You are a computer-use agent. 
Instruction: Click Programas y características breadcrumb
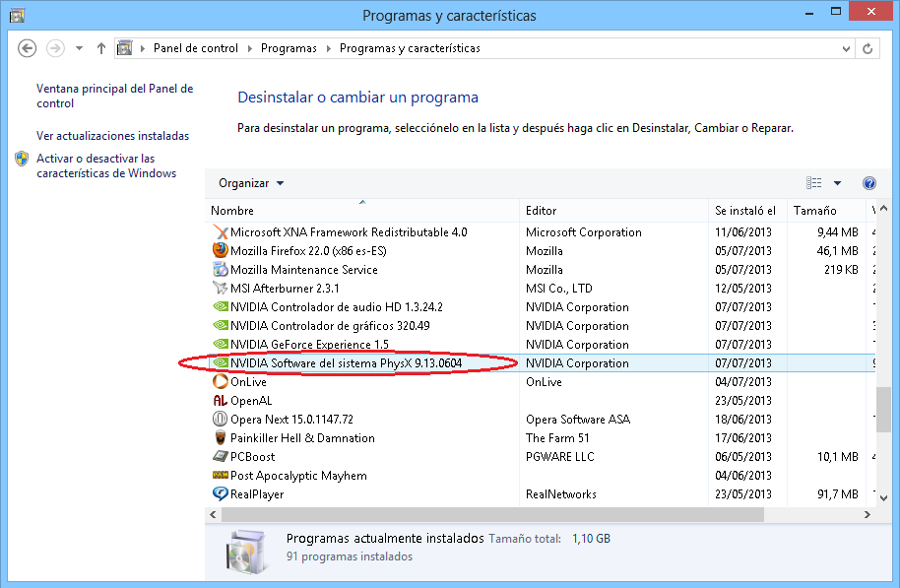(410, 48)
